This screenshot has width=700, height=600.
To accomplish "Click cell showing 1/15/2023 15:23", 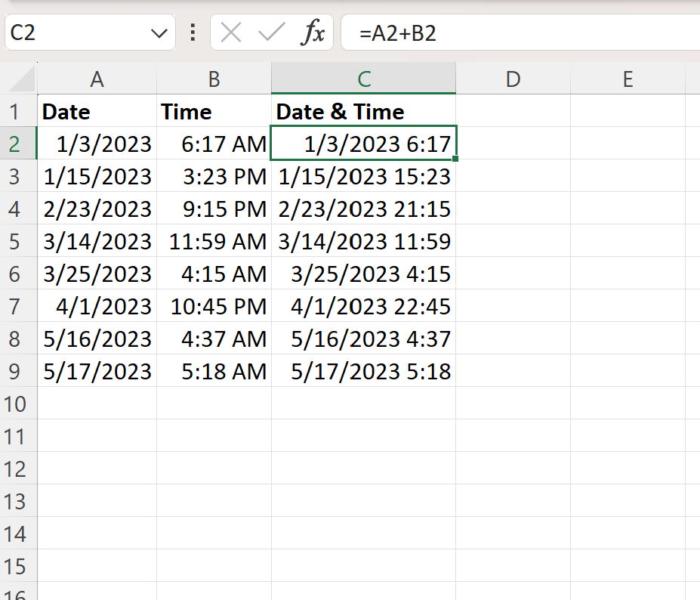I will pos(363,176).
